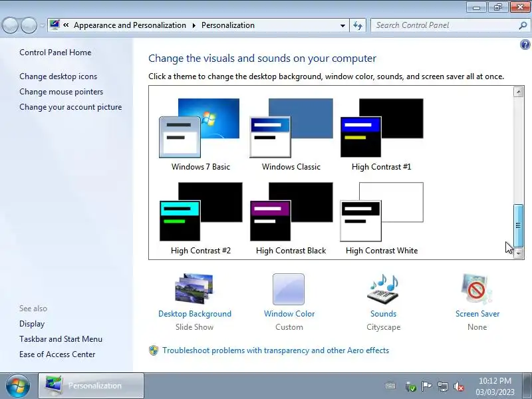Click the network tray icon

pos(442,386)
